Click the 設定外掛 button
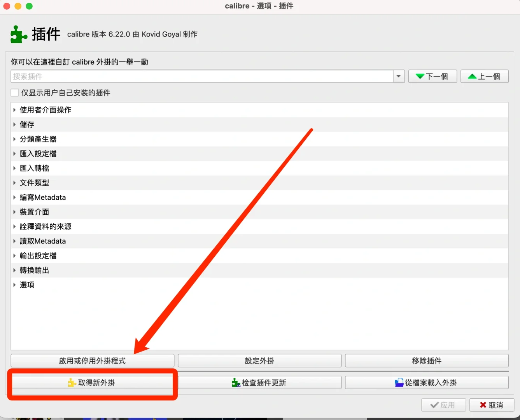The image size is (520, 420). click(x=260, y=360)
